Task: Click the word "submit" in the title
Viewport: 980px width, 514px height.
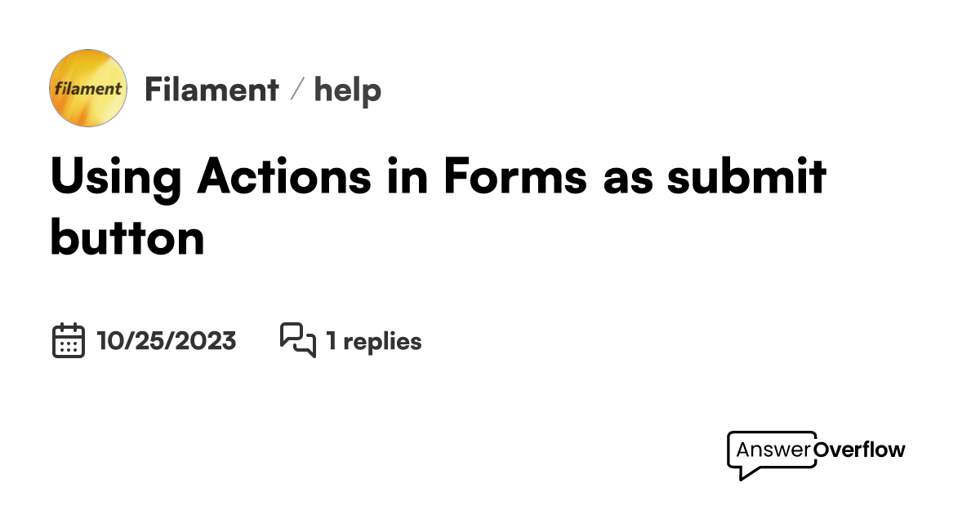Action: tap(746, 176)
